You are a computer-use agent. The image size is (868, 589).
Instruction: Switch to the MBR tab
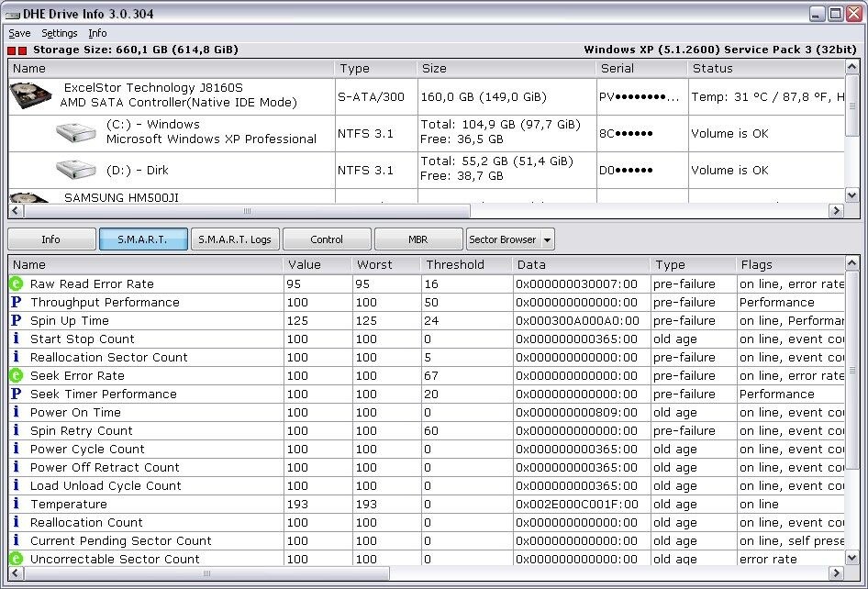[417, 239]
